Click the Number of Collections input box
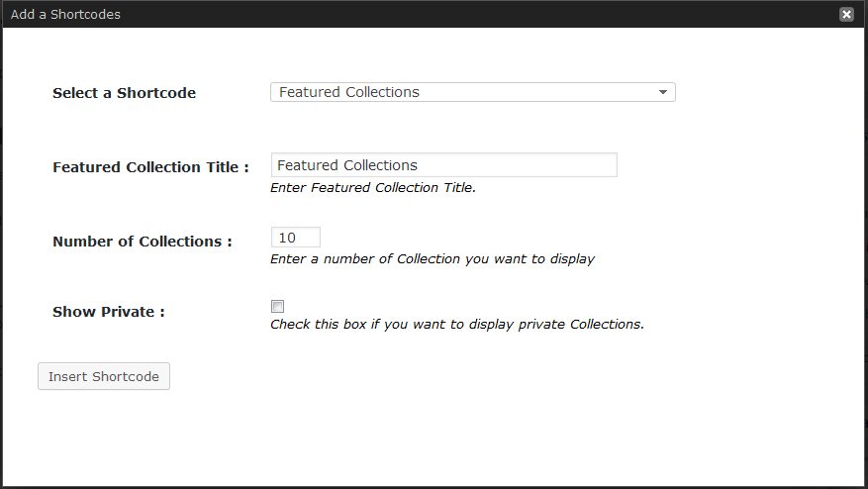This screenshot has height=489, width=868. point(295,238)
